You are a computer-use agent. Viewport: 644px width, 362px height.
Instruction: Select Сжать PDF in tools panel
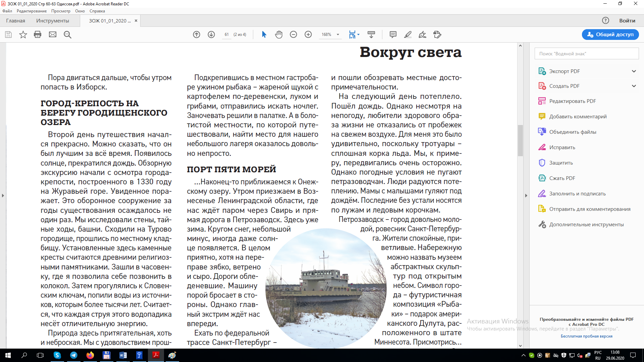[x=561, y=178]
